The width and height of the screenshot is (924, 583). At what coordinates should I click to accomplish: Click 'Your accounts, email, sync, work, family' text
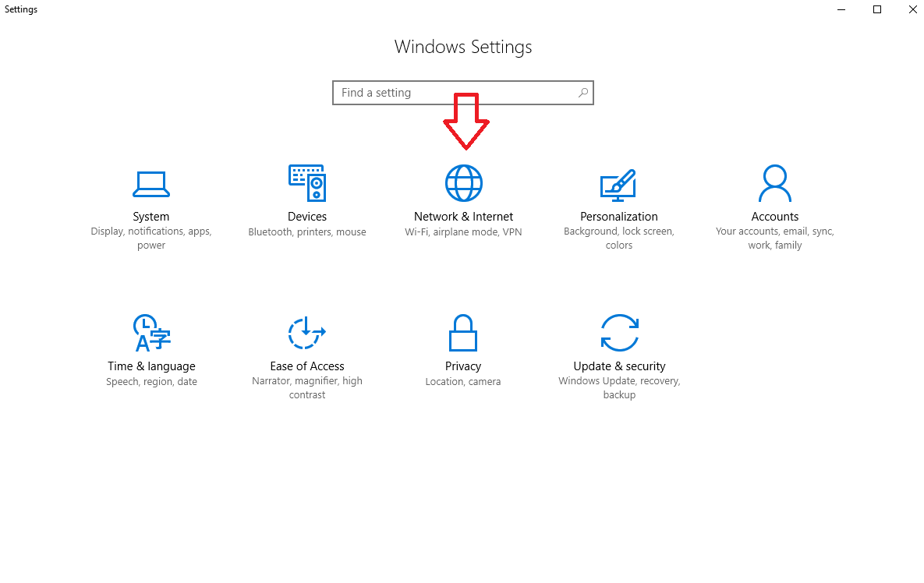775,238
